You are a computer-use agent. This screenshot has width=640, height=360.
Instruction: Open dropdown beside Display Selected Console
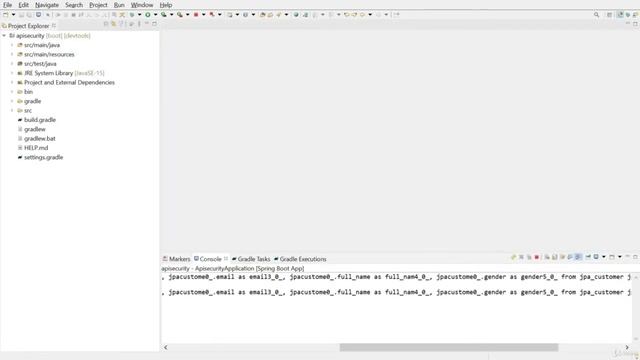pos(604,257)
